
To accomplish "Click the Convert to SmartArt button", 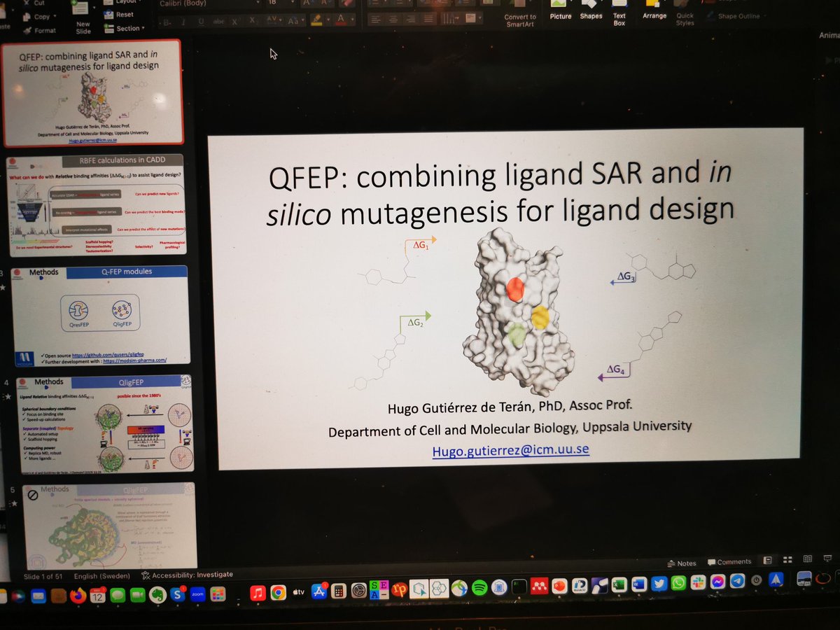I will click(x=519, y=15).
